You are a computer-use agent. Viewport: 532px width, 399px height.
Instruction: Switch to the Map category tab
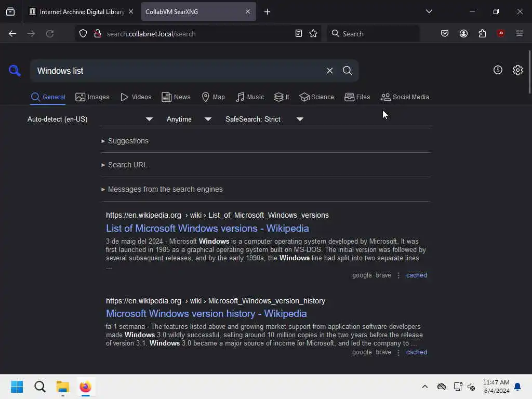(213, 97)
